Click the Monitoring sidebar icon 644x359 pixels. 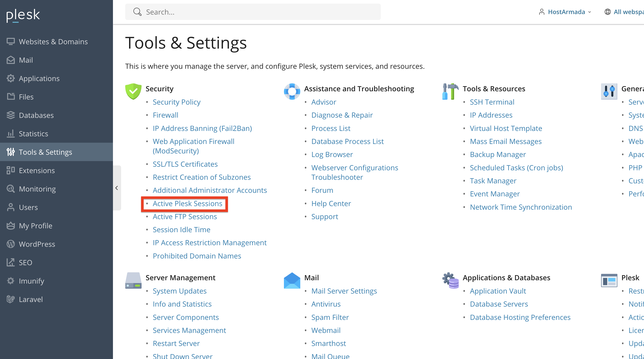pyautogui.click(x=11, y=189)
